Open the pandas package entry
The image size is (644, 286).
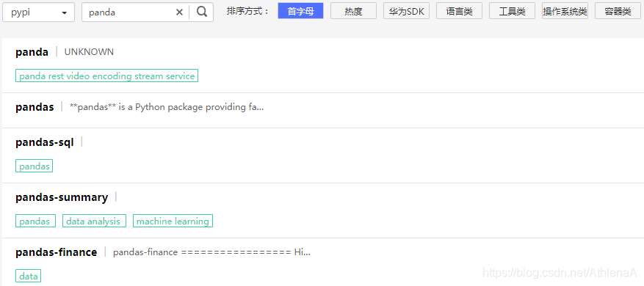pyautogui.click(x=35, y=107)
